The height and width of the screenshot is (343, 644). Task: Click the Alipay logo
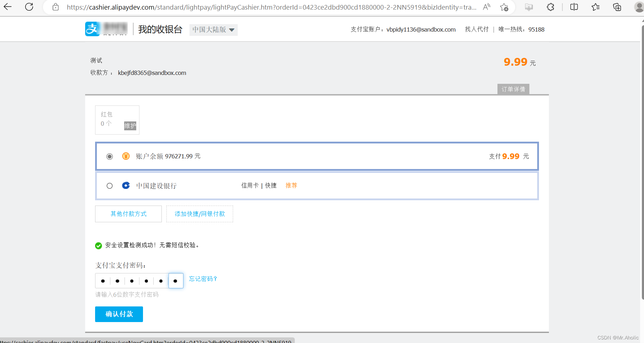pos(106,29)
